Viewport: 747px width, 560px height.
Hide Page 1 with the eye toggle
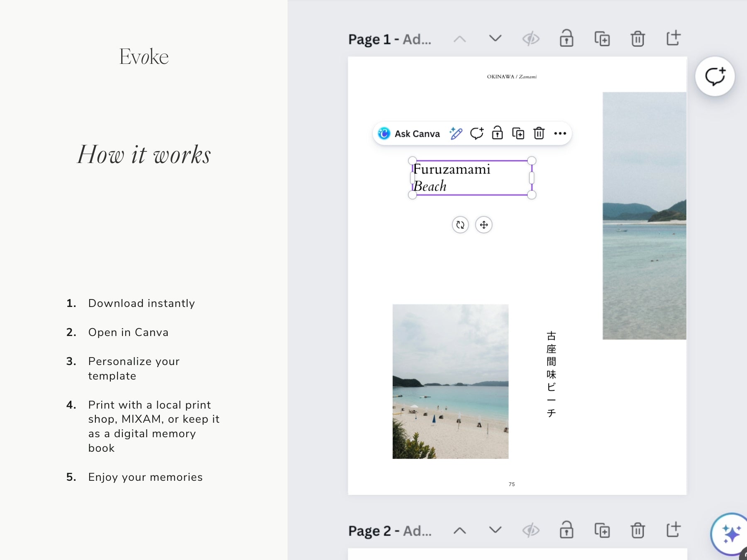point(531,38)
